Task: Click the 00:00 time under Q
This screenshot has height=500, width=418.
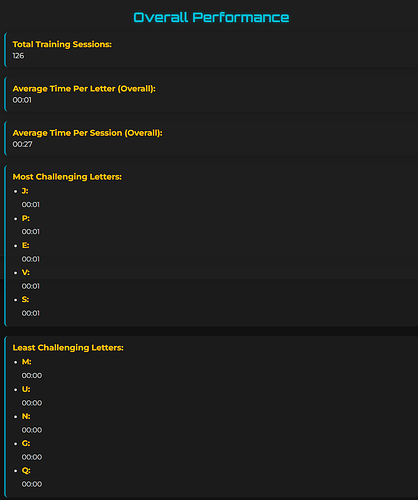Action: click(32, 484)
